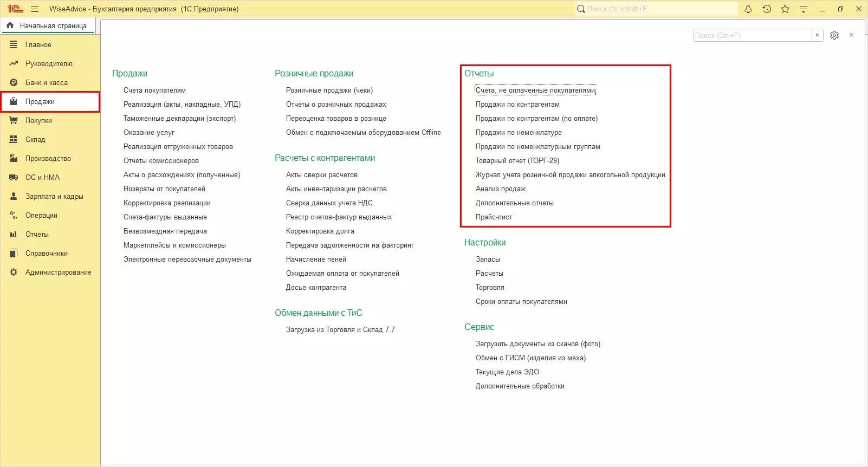The image size is (868, 467).
Task: Open Продажи по номенклатуре report
Action: pos(519,132)
